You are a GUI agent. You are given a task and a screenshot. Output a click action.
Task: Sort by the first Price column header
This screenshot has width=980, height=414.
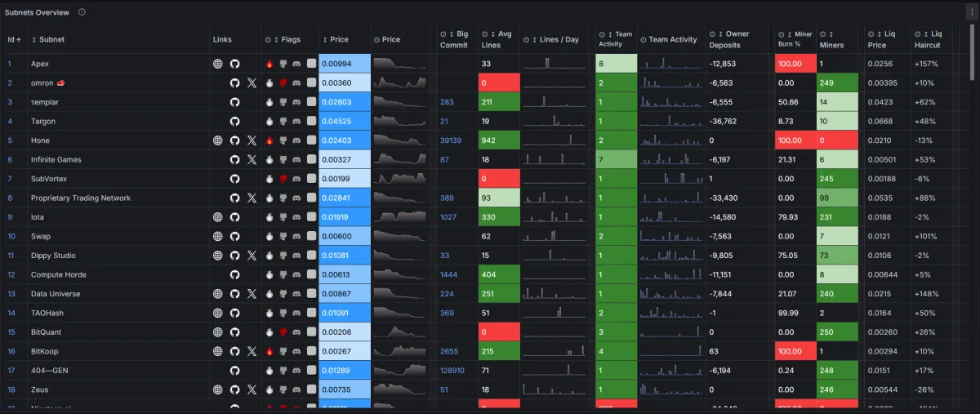(336, 39)
